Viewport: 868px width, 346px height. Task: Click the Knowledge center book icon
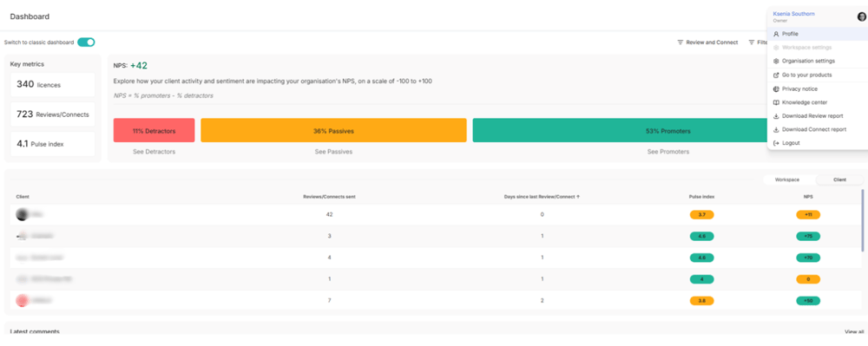point(776,102)
